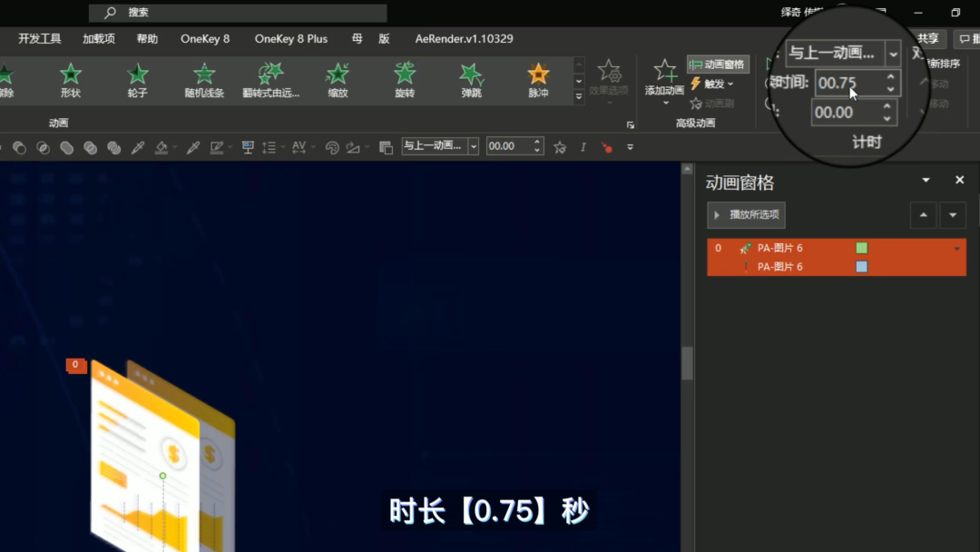Click the red motion path icon

(606, 148)
